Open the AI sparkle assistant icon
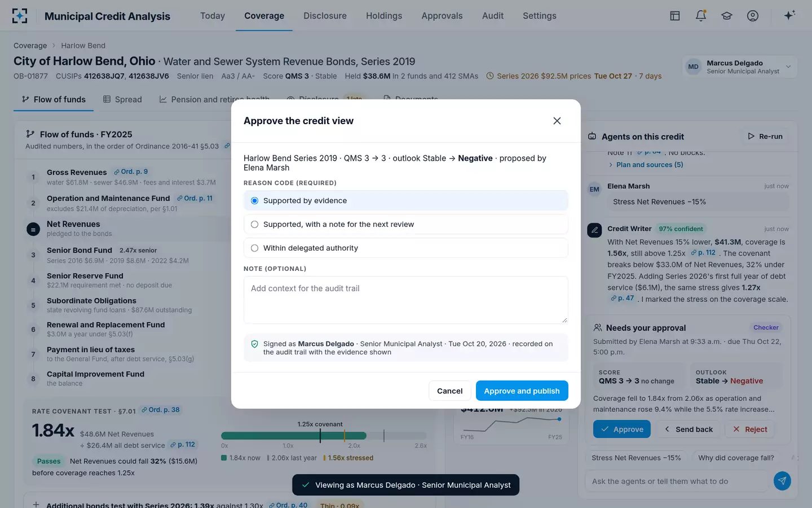Viewport: 812px width, 508px height. pos(789,15)
